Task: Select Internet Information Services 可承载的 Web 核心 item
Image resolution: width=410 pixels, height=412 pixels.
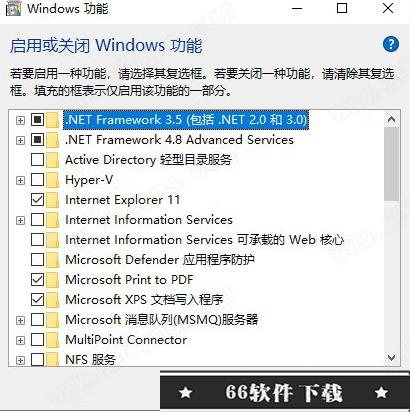Action: 204,240
